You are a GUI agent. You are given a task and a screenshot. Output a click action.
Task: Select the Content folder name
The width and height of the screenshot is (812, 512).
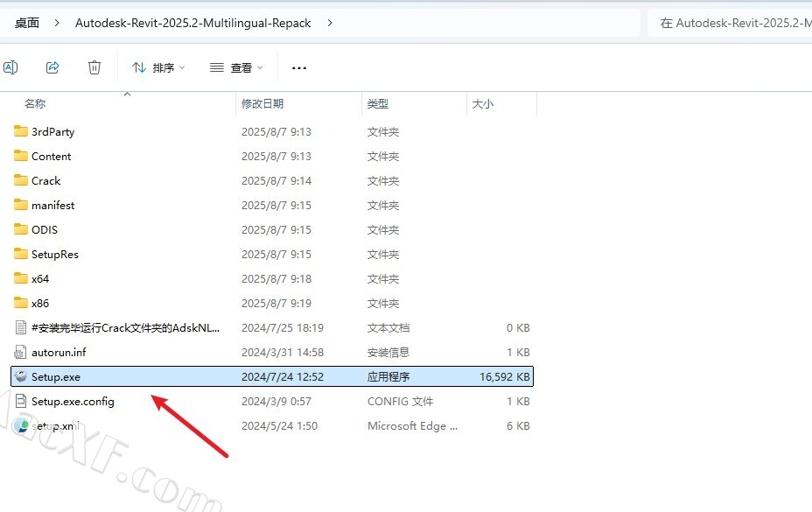click(x=51, y=156)
